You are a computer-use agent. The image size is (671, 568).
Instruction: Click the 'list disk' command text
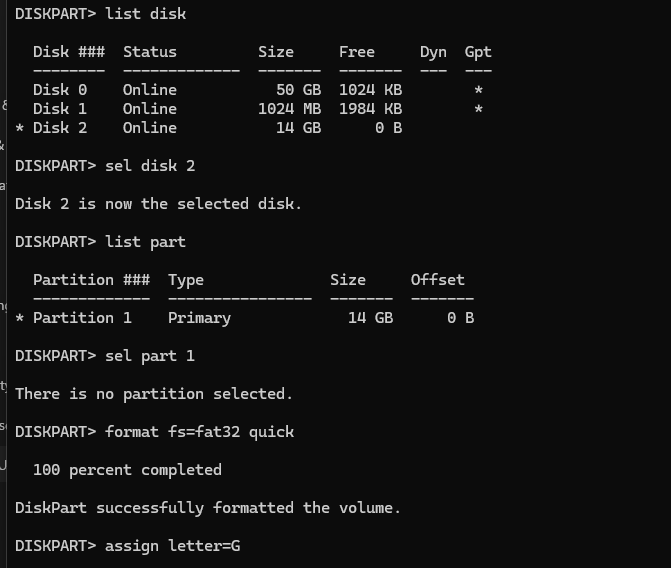pyautogui.click(x=145, y=14)
